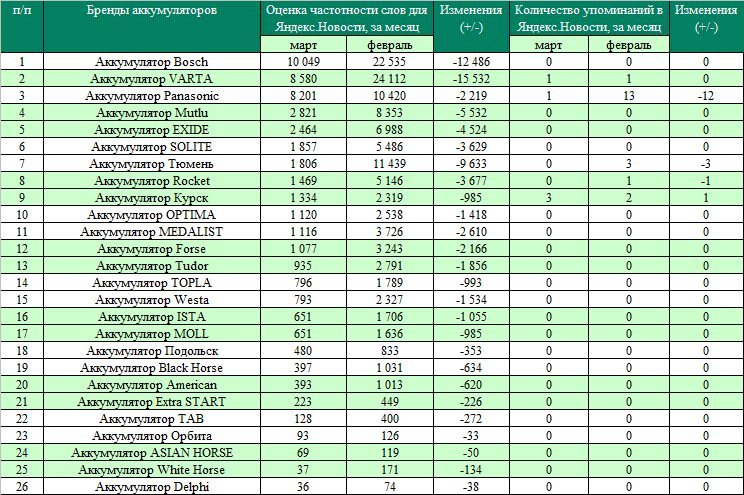Select the 'Аккумулятор ASIAN HORSE' cell
Screen dimensions: 744x495
pos(152,453)
